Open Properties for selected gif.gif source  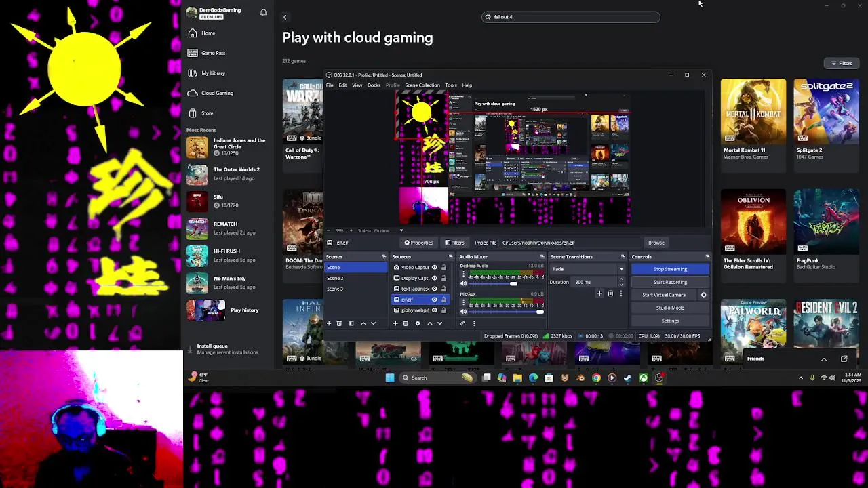(418, 243)
